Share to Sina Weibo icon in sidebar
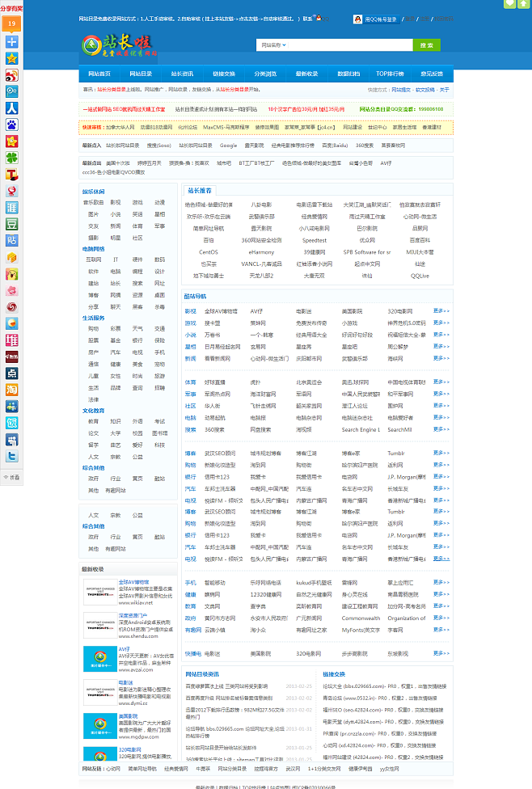This screenshot has width=532, height=789. (x=11, y=75)
